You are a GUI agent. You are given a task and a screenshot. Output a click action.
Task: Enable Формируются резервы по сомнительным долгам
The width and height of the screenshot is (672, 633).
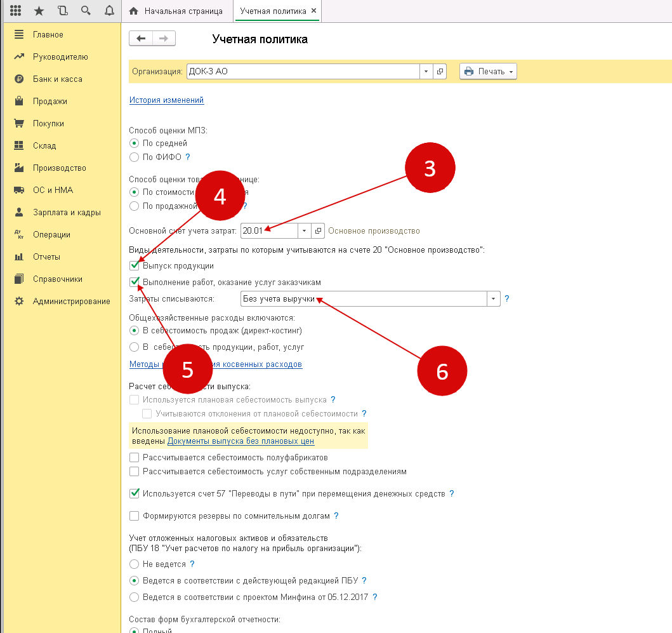click(134, 516)
